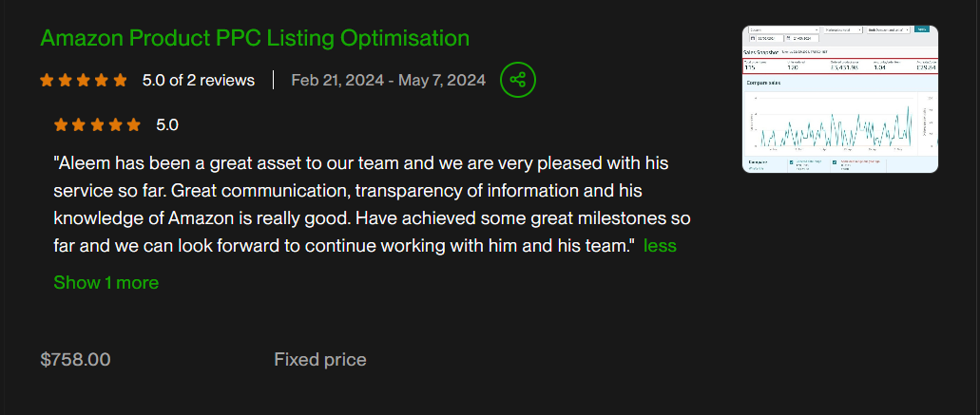Screen dimensions: 980x415
Task: Click fifth star beside '5.0 of 2 reviews'
Action: coord(121,81)
